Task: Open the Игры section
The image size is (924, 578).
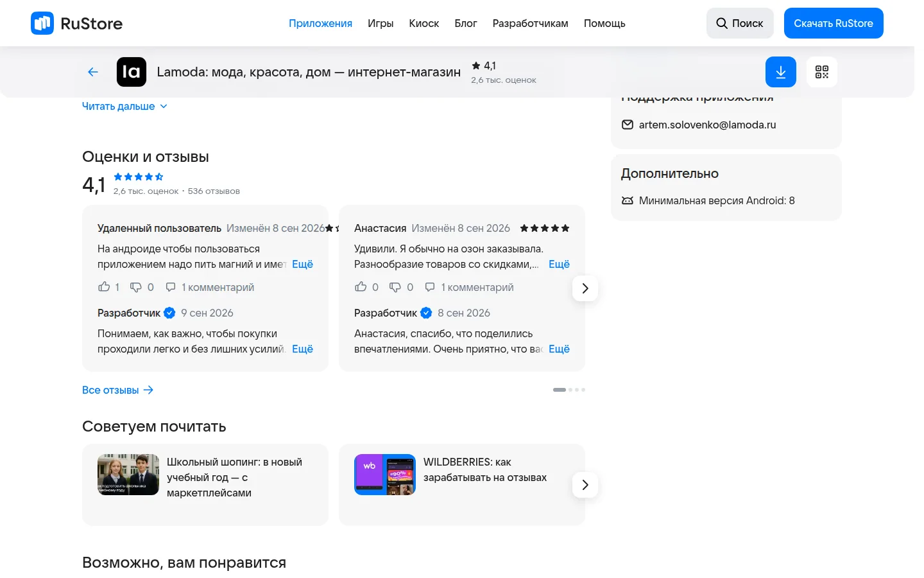Action: pyautogui.click(x=381, y=23)
